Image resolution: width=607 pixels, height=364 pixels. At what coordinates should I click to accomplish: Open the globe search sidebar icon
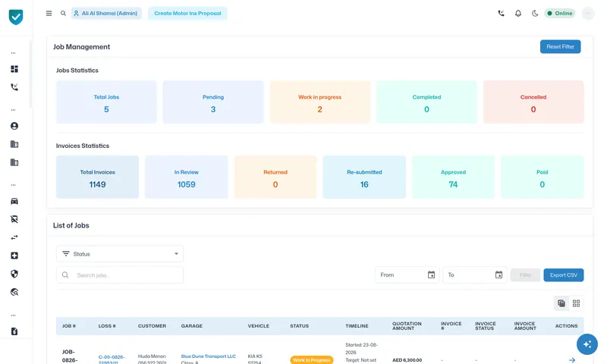click(14, 292)
